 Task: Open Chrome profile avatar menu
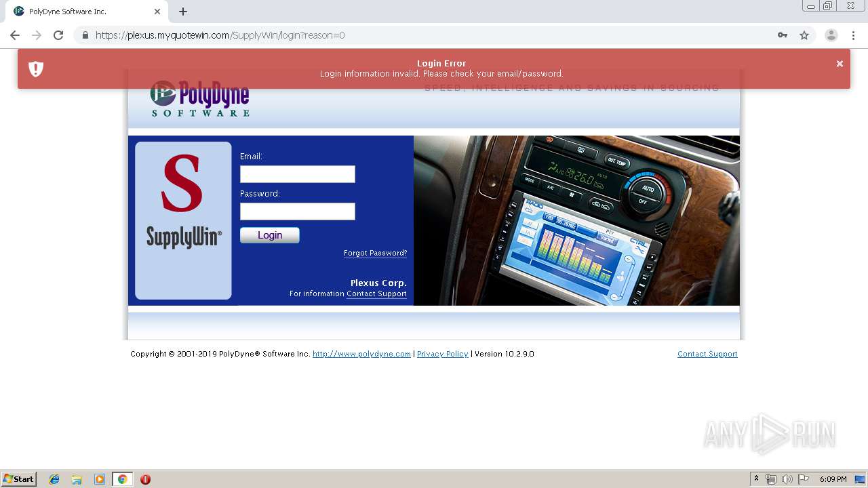click(831, 35)
